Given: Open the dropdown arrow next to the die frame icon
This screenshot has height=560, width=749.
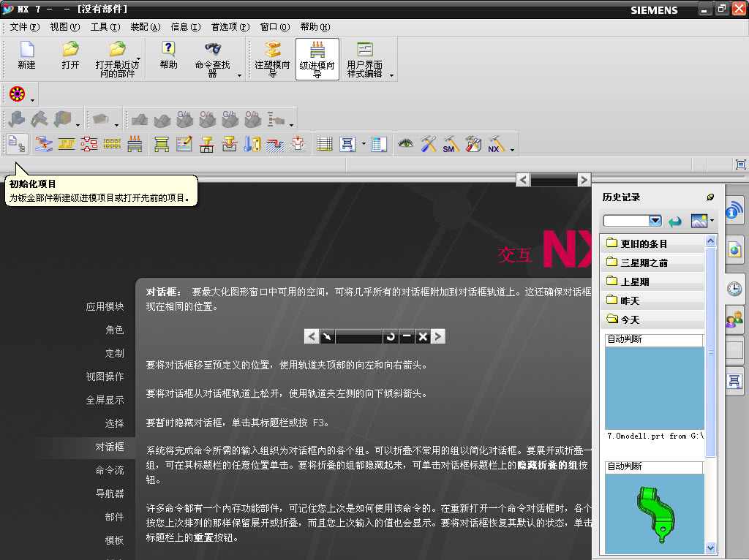Looking at the screenshot, I should (364, 144).
